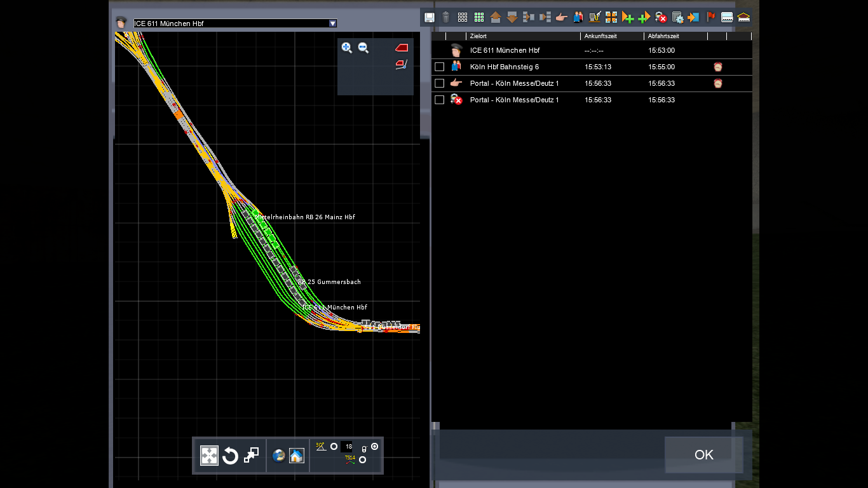Zoom in on the track map
The height and width of the screenshot is (488, 868).
coord(346,48)
